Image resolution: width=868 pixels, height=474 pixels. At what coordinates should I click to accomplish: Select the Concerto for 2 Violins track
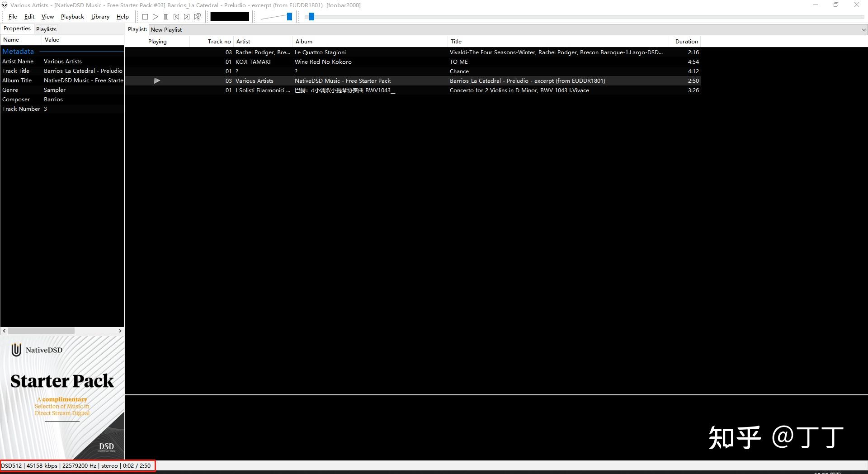413,90
